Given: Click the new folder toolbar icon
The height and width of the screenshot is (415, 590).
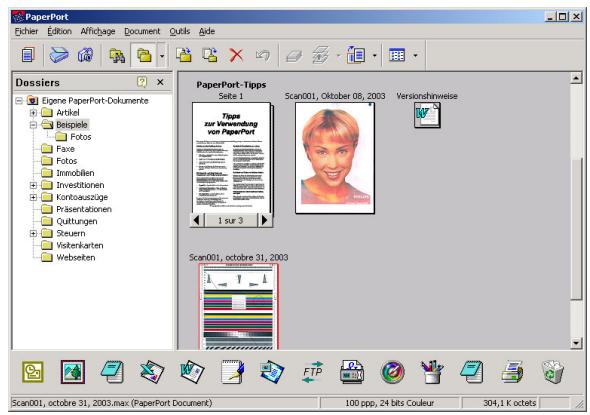Looking at the screenshot, I should [x=184, y=55].
